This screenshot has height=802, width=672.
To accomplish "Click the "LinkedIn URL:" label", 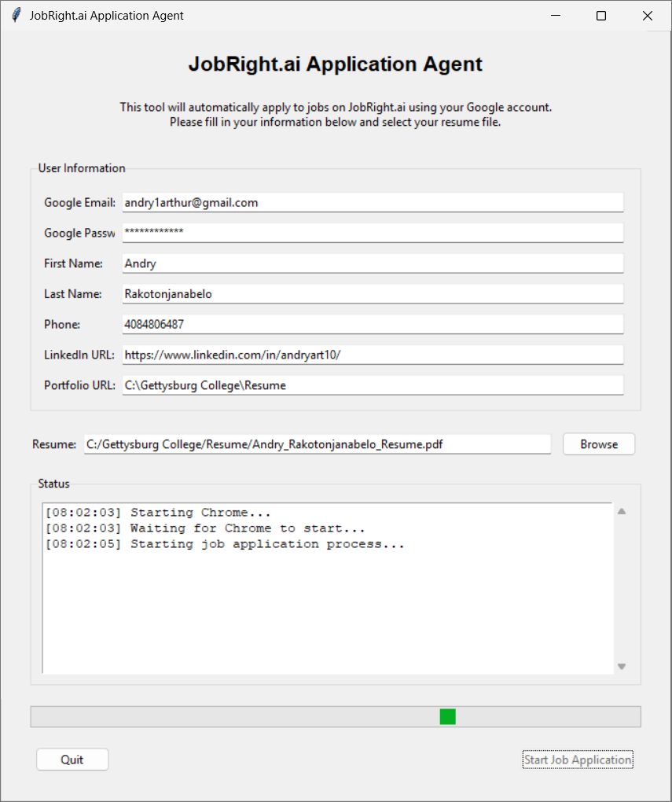I will point(79,355).
